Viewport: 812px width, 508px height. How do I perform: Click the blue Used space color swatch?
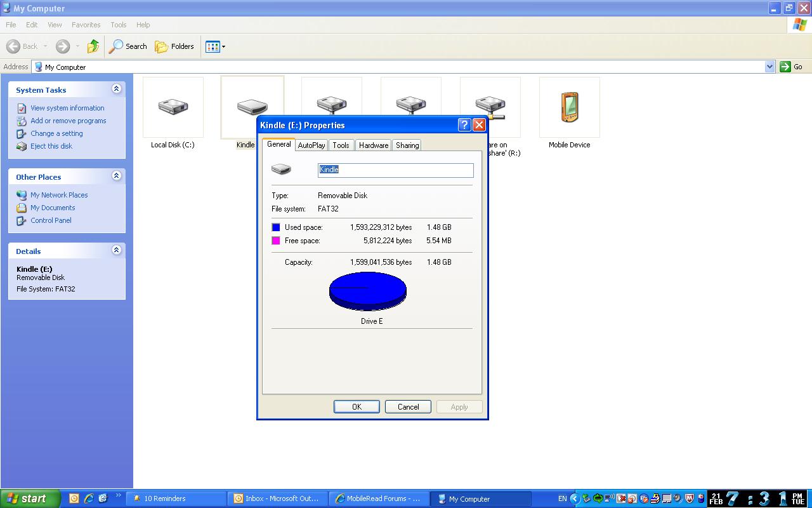[276, 227]
